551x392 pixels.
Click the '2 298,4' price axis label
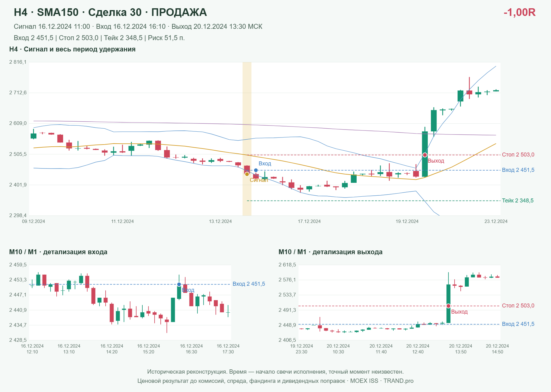point(18,216)
